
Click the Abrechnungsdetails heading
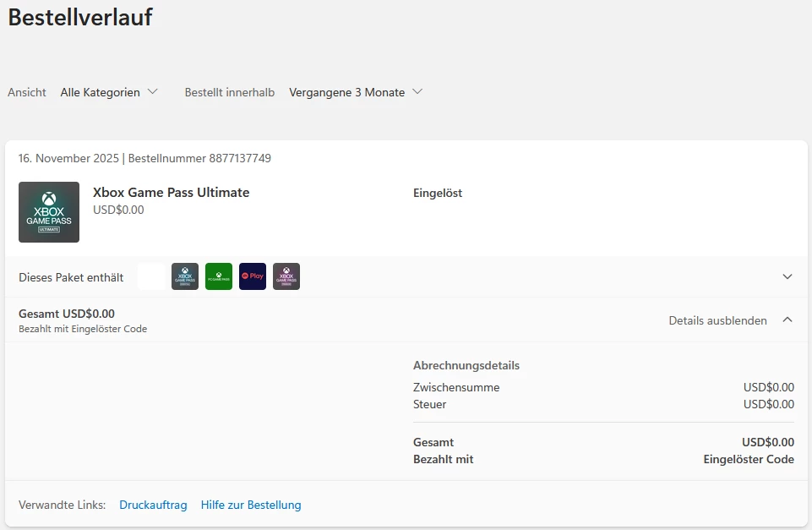(x=466, y=365)
